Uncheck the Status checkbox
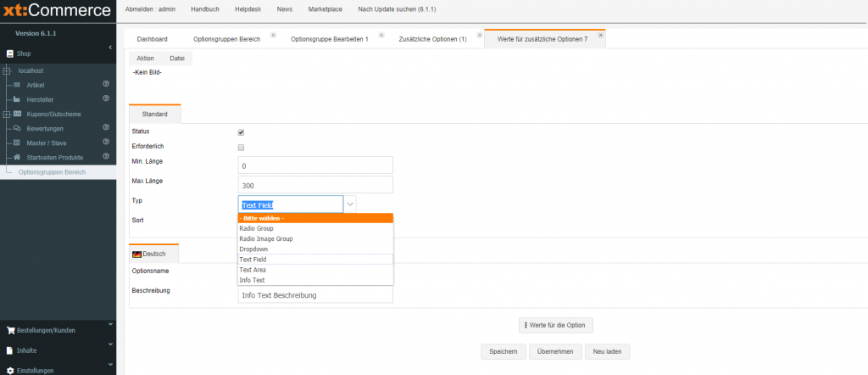Screen dimensions: 868x375 242,132
